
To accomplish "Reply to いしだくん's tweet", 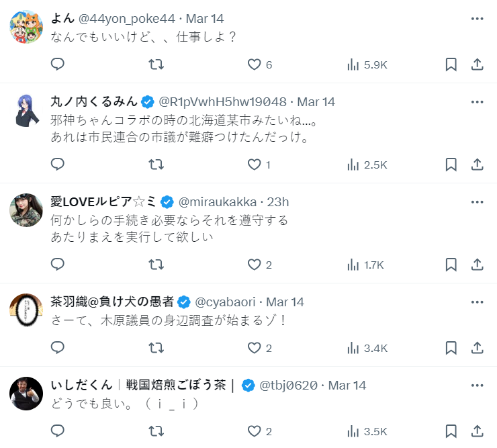I will (58, 431).
